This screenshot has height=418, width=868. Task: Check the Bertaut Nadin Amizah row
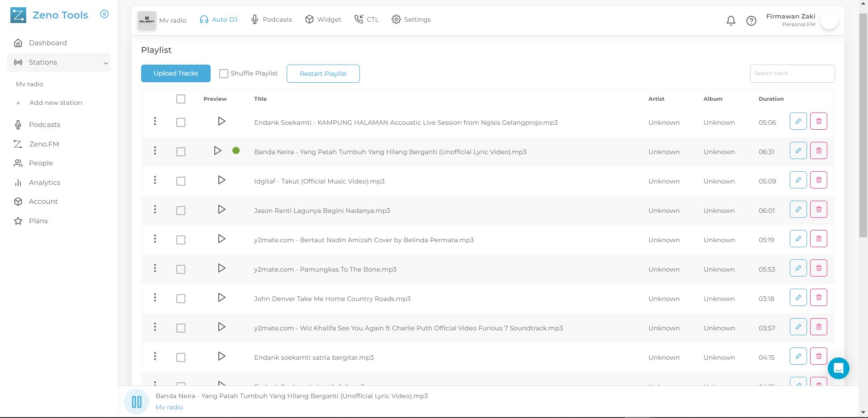pos(181,240)
